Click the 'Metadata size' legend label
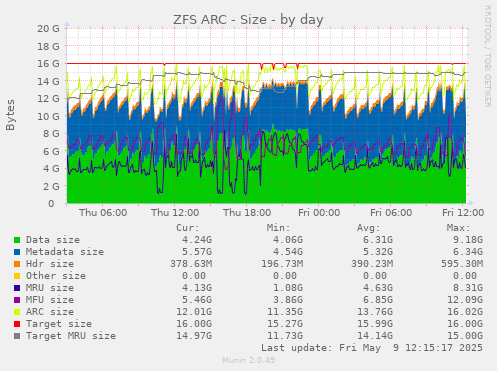Viewport: 497px width, 371px height. 65,252
